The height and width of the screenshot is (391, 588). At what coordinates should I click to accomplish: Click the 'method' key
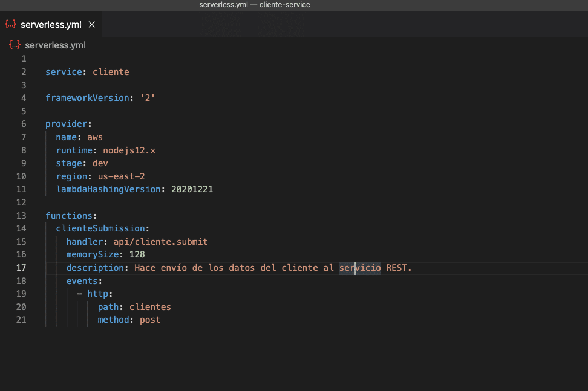coord(114,320)
